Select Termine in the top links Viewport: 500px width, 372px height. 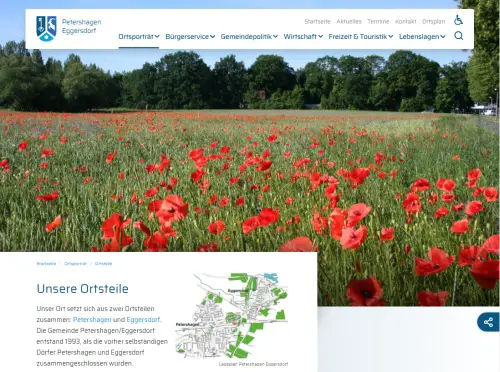click(x=378, y=22)
